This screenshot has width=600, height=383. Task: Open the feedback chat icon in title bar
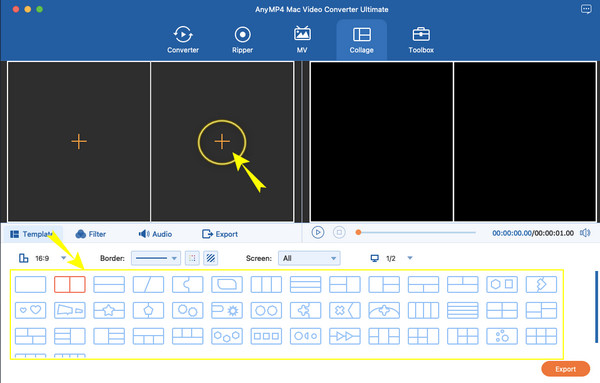[x=586, y=9]
